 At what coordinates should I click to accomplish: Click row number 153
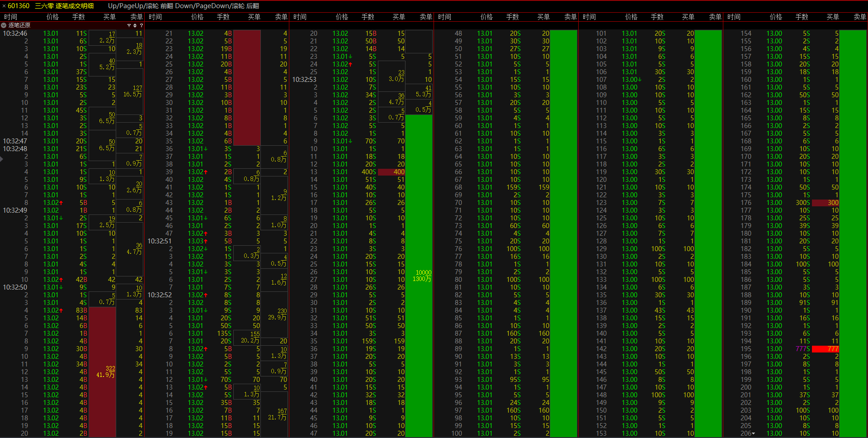(x=601, y=433)
